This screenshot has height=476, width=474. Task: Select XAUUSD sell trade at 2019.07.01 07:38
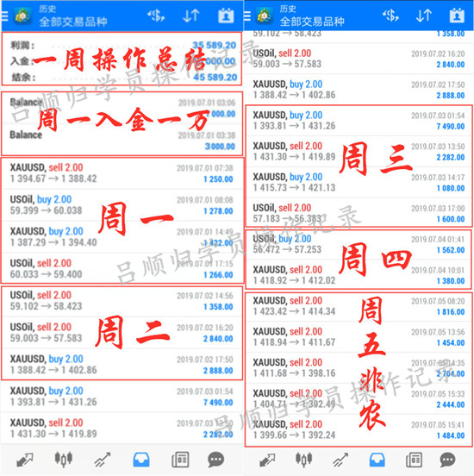tap(122, 173)
